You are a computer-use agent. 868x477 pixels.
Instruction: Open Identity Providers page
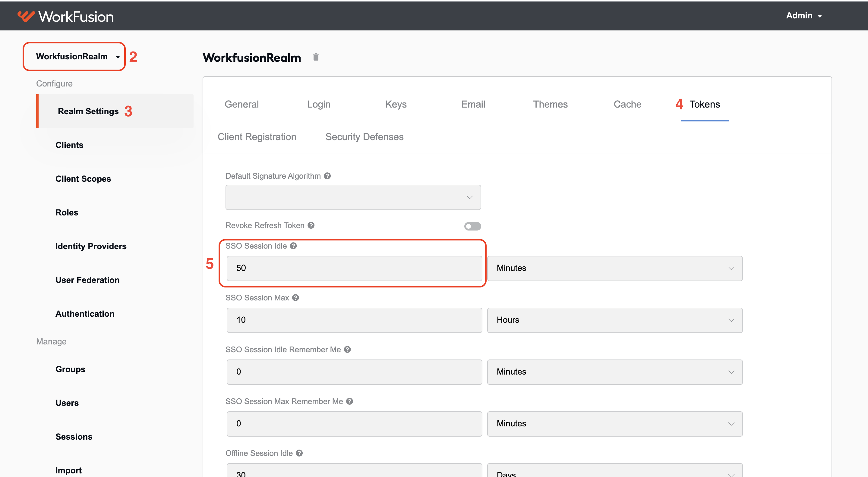pyautogui.click(x=91, y=246)
